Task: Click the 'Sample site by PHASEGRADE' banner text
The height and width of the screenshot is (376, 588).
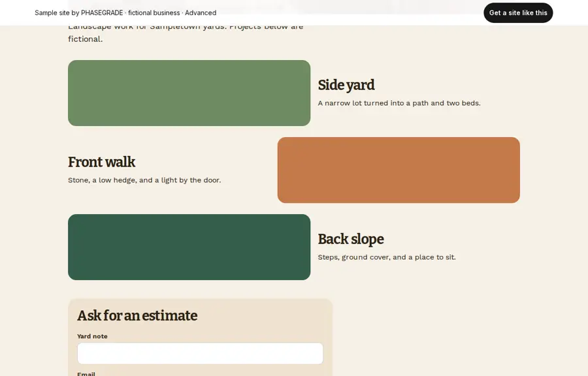Action: pyautogui.click(x=79, y=13)
